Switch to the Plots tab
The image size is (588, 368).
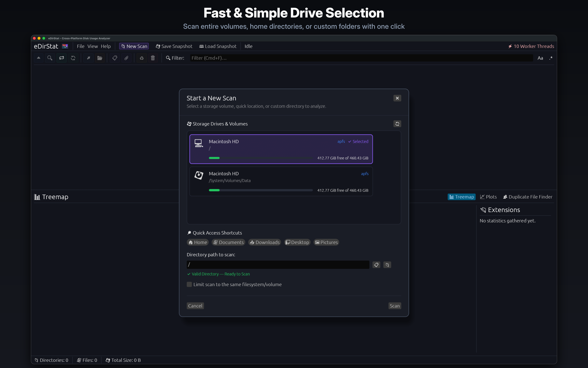(x=488, y=197)
